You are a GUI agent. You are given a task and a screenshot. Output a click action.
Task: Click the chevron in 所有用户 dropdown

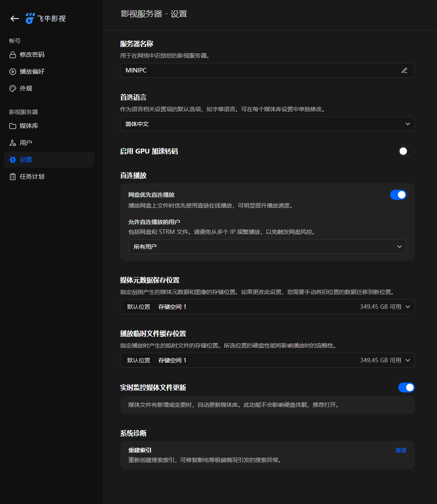pyautogui.click(x=399, y=247)
